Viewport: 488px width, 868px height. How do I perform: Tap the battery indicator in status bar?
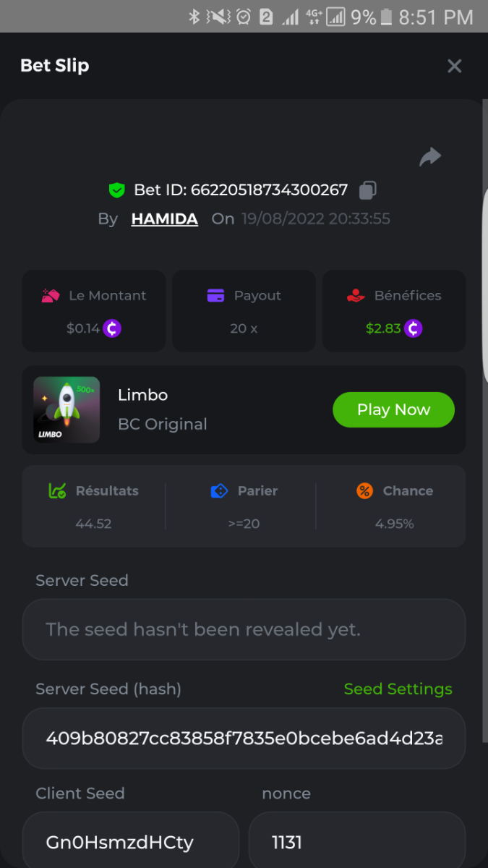click(x=387, y=17)
